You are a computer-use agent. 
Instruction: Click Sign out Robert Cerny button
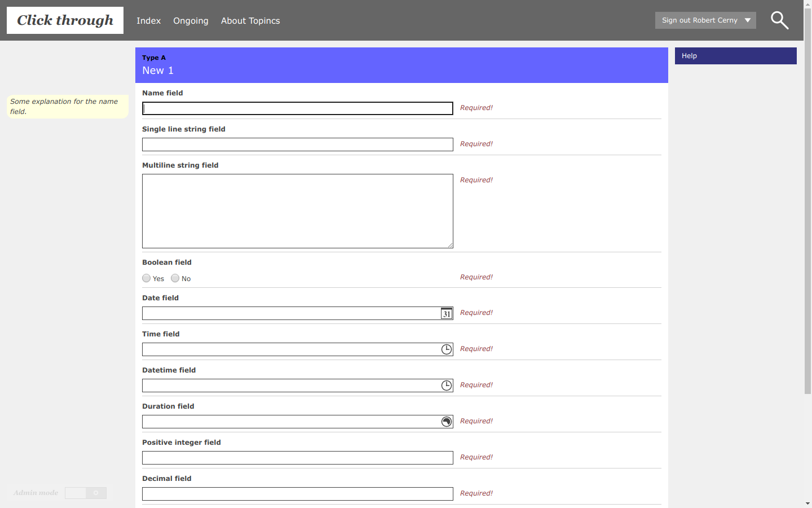pyautogui.click(x=699, y=20)
